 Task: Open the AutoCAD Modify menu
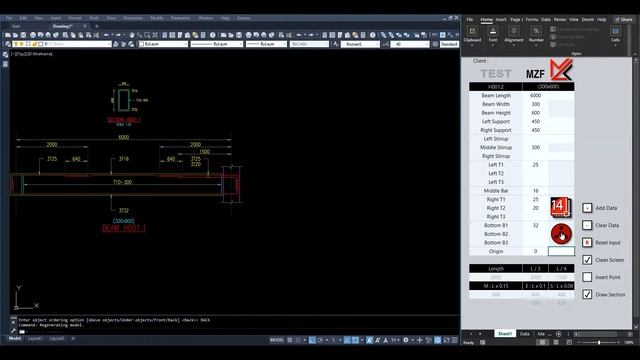[157, 18]
